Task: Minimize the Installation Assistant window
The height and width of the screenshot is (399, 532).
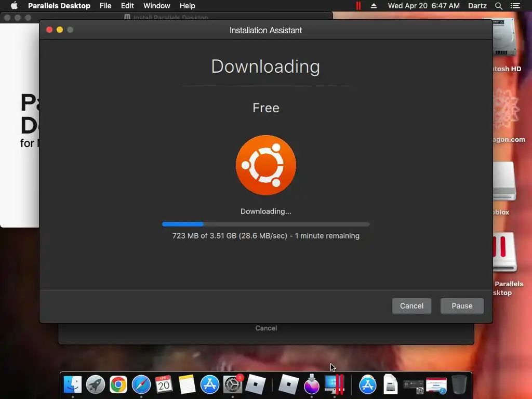Action: (x=60, y=30)
